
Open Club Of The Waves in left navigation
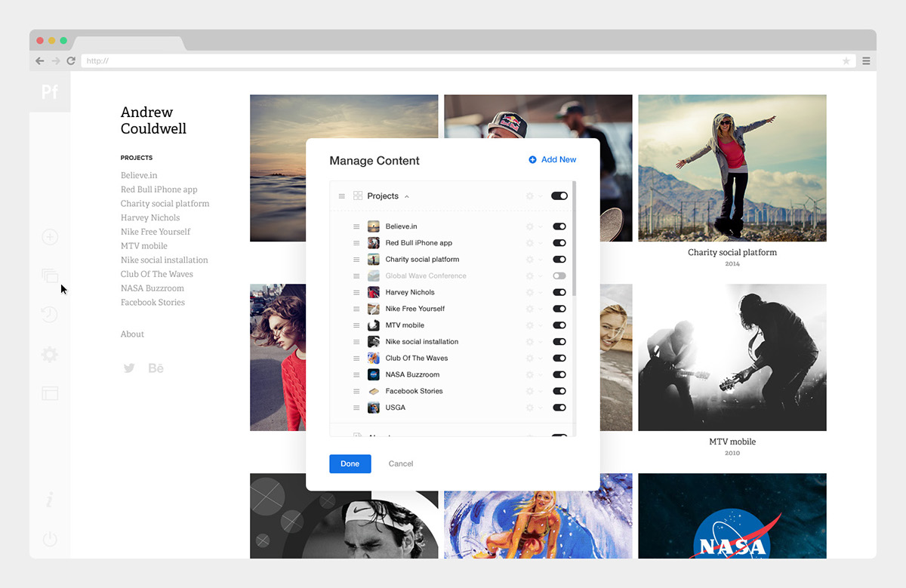(x=157, y=274)
